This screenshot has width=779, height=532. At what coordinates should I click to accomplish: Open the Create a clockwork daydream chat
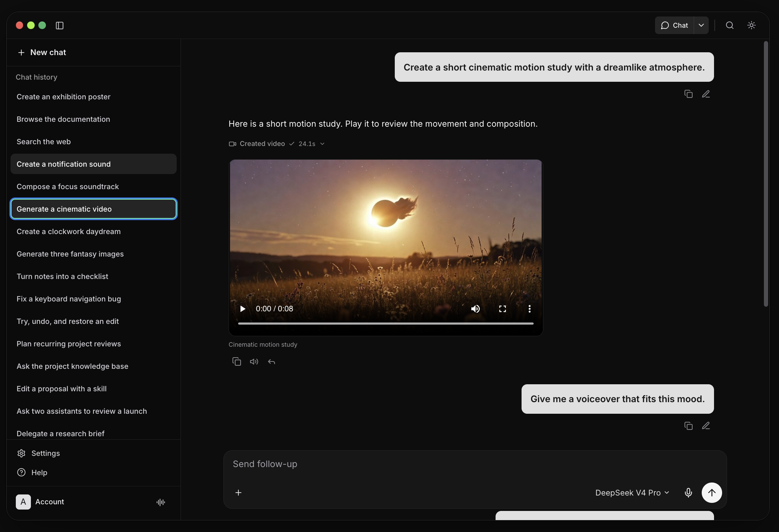coord(93,232)
